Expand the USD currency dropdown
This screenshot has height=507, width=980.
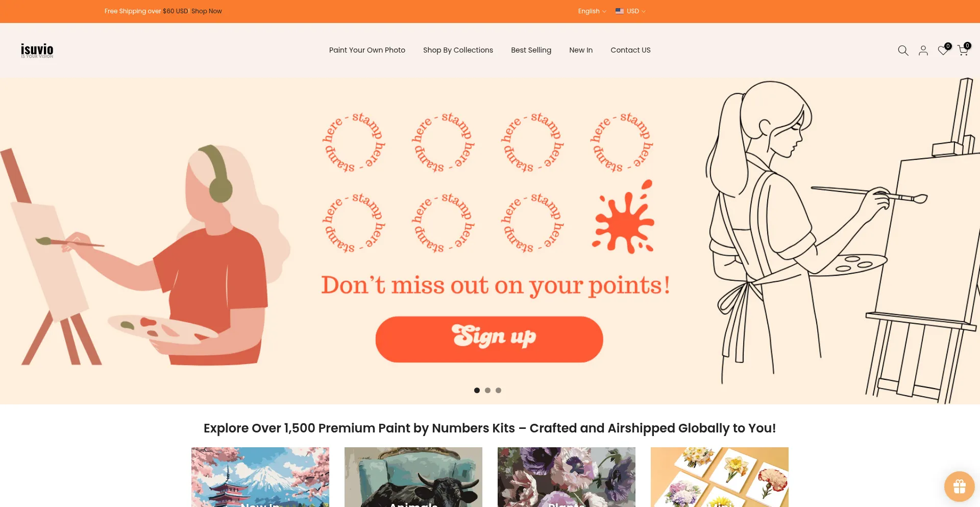coord(636,11)
